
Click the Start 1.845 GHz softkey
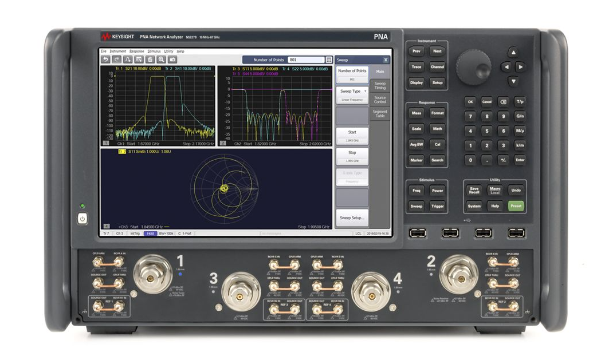click(x=352, y=136)
